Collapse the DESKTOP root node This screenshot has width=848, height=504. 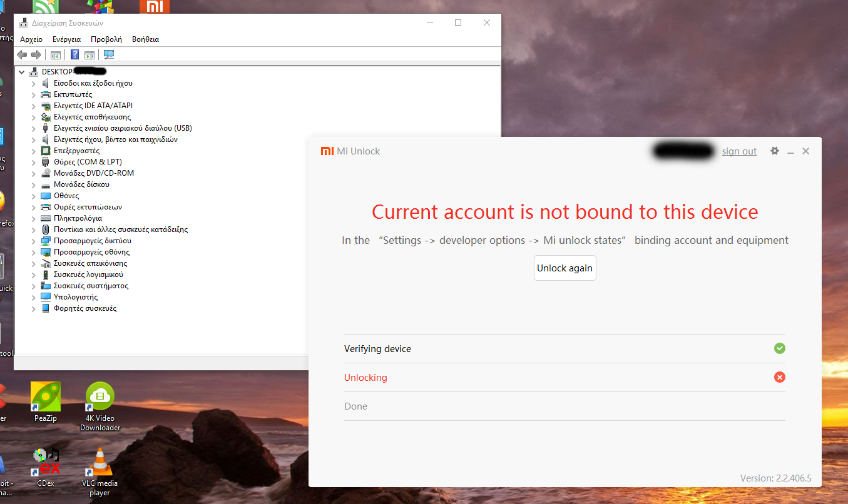click(x=22, y=72)
